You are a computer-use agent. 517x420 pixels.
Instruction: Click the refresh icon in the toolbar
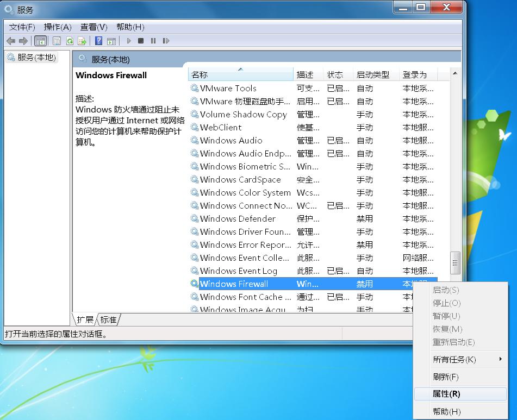tap(70, 41)
